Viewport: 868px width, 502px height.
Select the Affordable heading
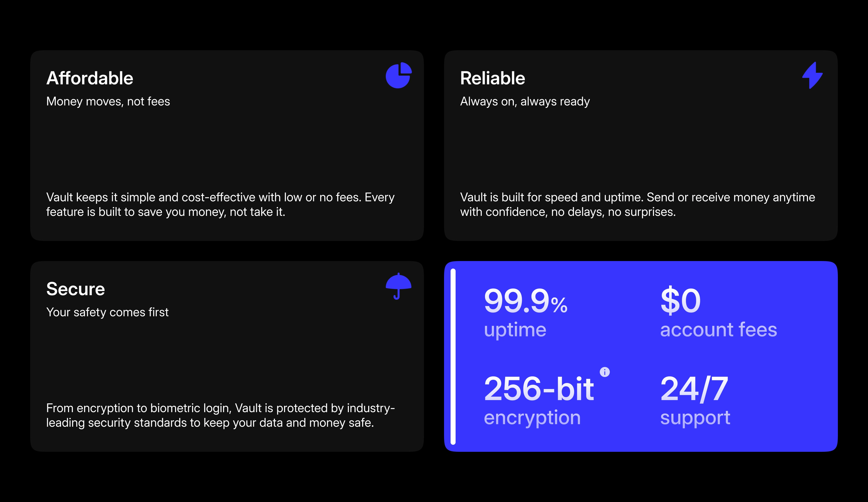(x=90, y=78)
